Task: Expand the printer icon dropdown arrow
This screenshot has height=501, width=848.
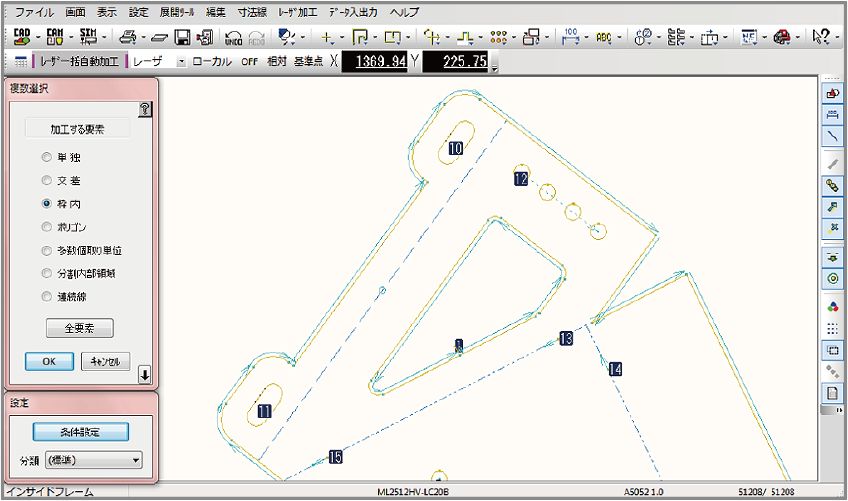Action: coord(143,38)
